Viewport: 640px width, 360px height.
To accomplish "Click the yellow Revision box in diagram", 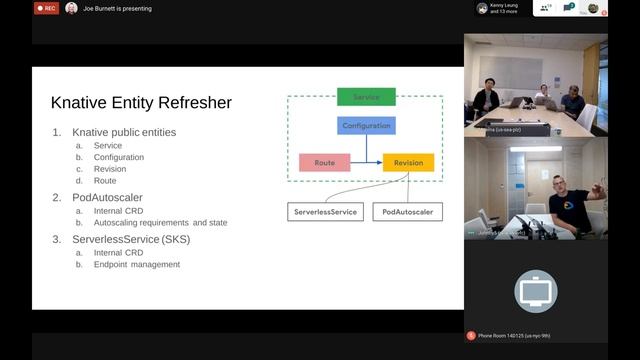I will [x=408, y=162].
